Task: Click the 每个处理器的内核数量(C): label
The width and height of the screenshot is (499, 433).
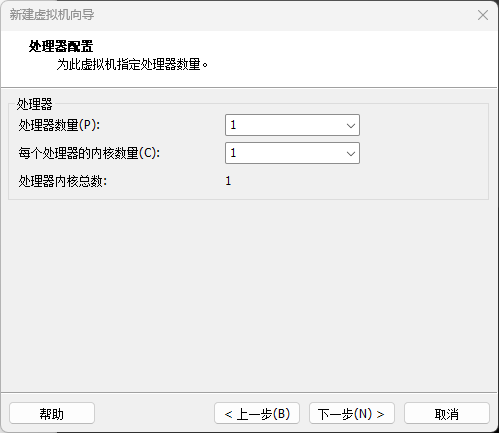Action: 89,153
